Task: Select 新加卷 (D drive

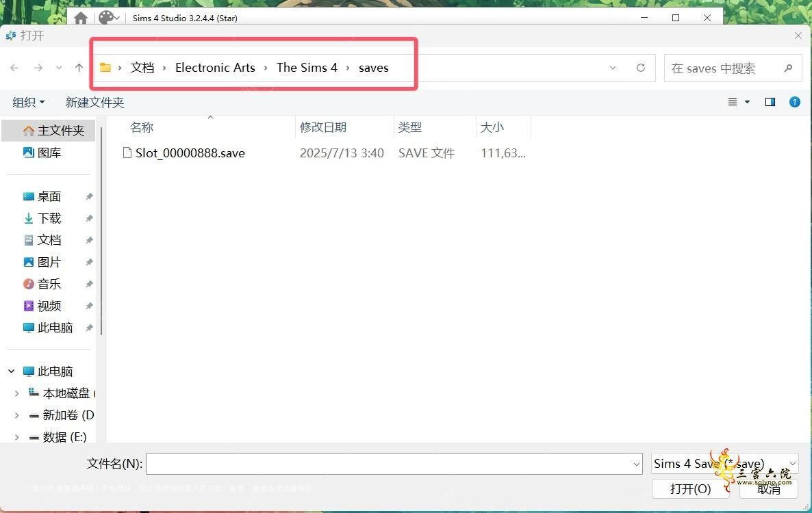Action: point(62,415)
